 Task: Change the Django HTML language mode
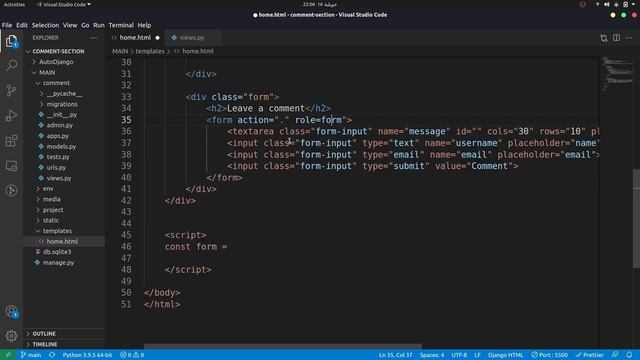pos(505,355)
